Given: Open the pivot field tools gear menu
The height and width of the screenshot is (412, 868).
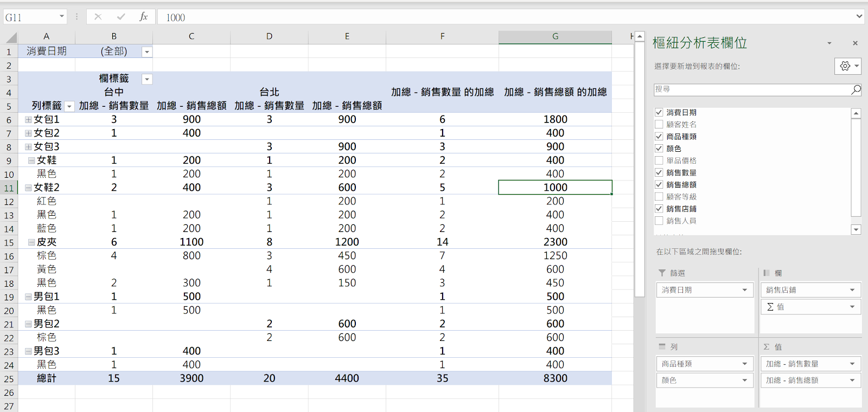Looking at the screenshot, I should (848, 66).
